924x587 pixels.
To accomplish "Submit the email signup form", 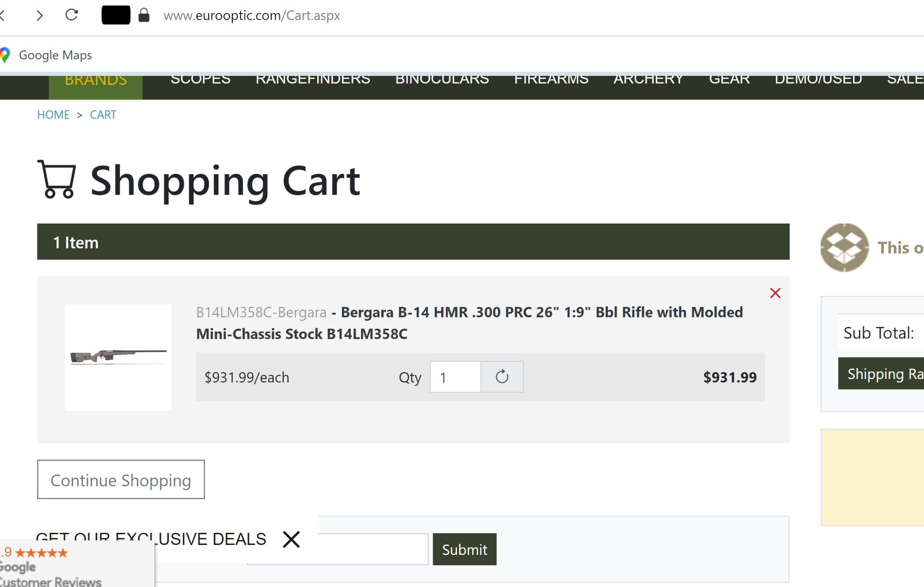I will click(x=465, y=549).
